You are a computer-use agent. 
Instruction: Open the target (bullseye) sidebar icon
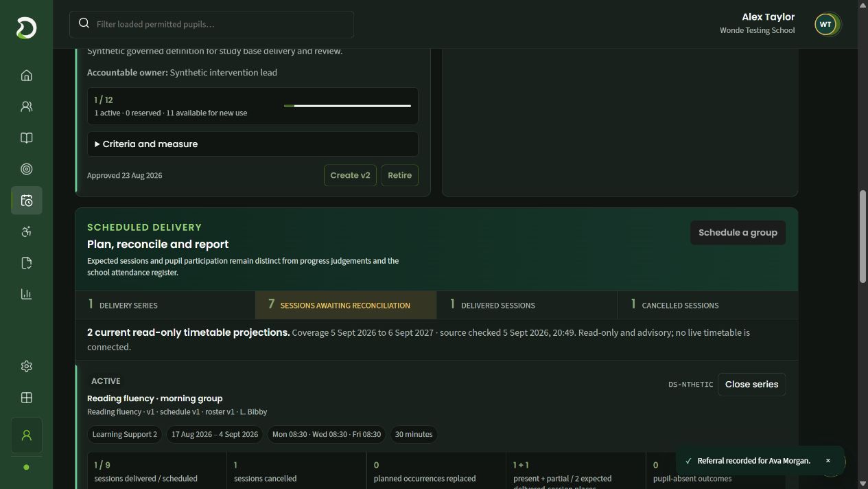tap(26, 169)
